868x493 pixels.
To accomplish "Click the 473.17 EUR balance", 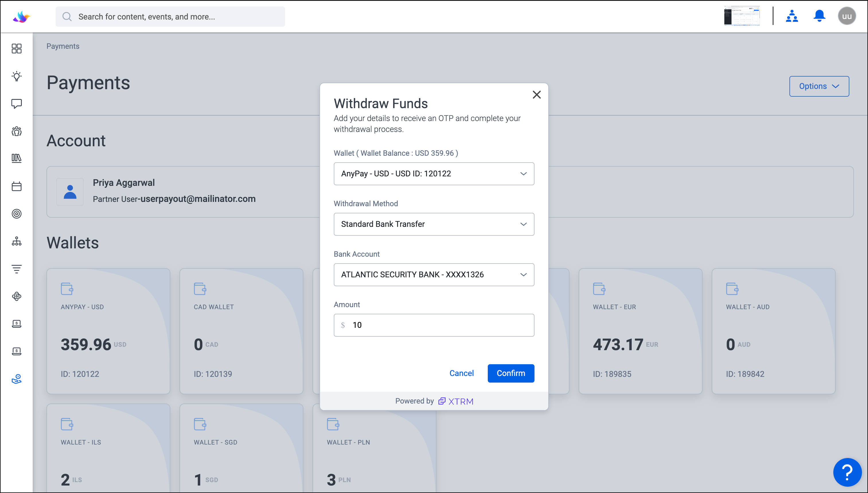I will (625, 345).
